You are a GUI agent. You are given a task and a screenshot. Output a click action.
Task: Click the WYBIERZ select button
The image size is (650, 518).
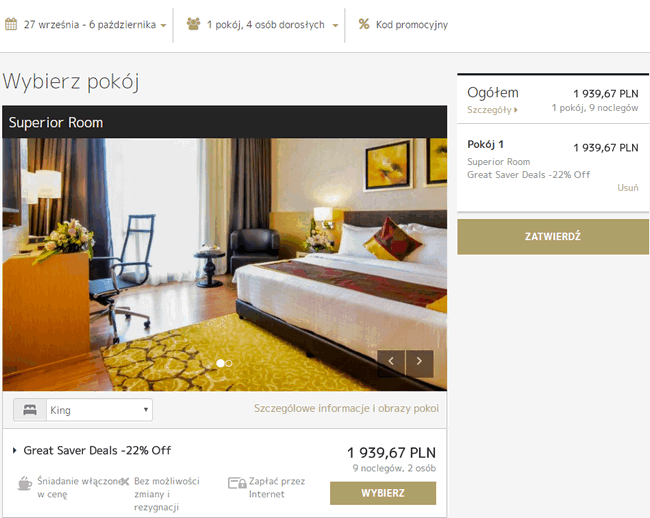[383, 493]
